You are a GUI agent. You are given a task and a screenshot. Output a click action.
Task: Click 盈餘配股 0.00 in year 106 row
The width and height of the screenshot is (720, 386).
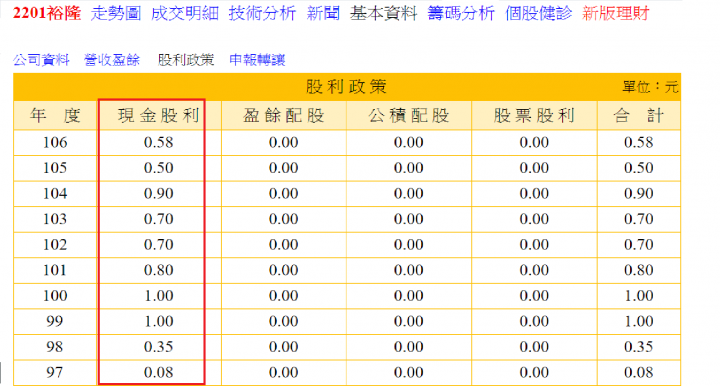[284, 143]
